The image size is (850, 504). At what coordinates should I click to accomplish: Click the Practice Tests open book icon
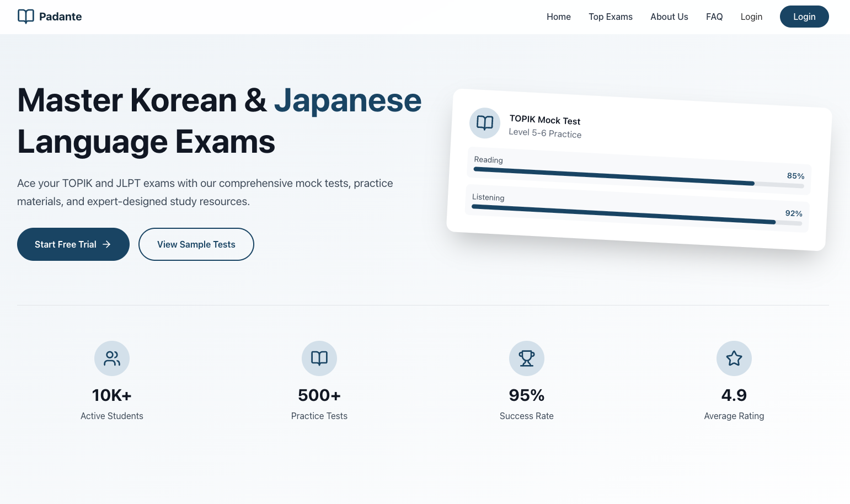[x=319, y=358]
